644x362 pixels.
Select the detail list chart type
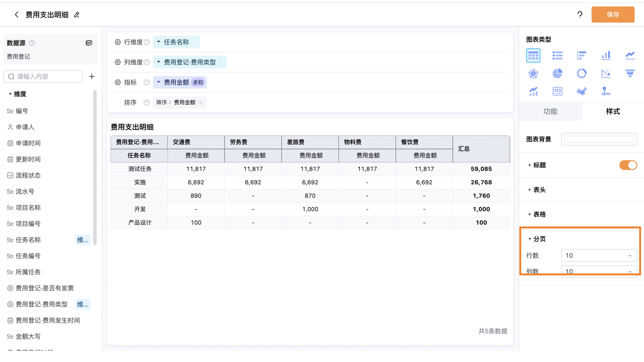point(557,55)
